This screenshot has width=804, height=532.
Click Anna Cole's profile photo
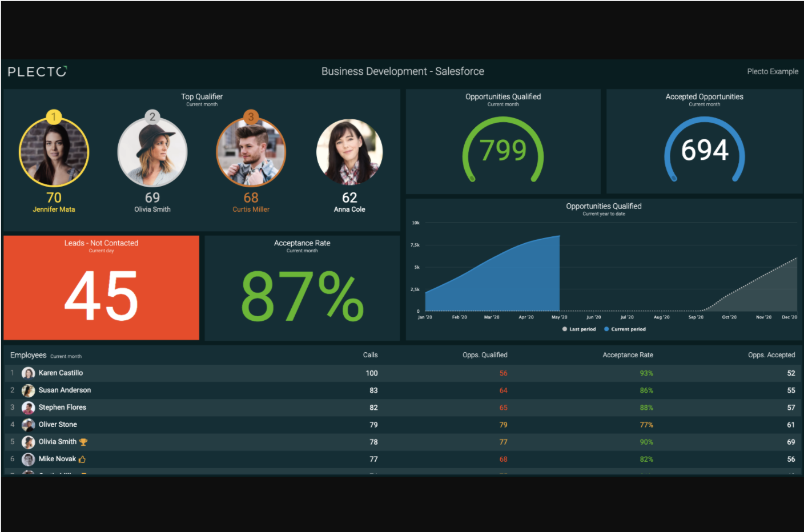349,152
